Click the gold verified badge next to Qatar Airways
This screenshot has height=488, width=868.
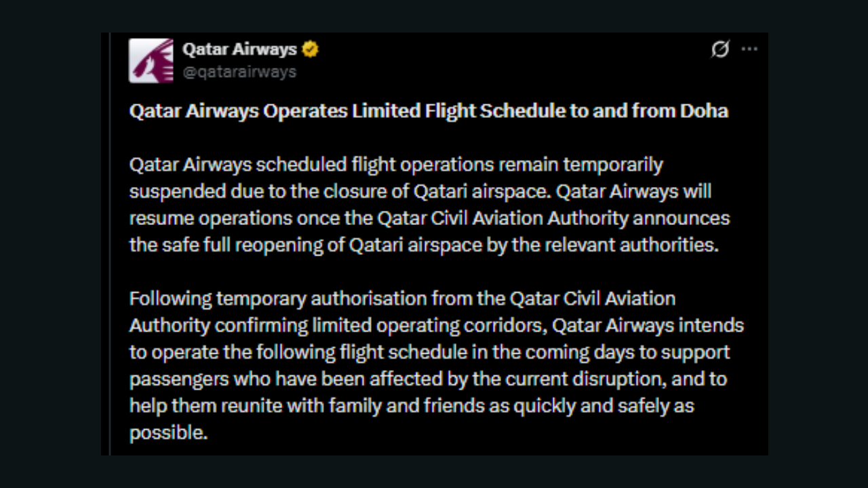(311, 49)
